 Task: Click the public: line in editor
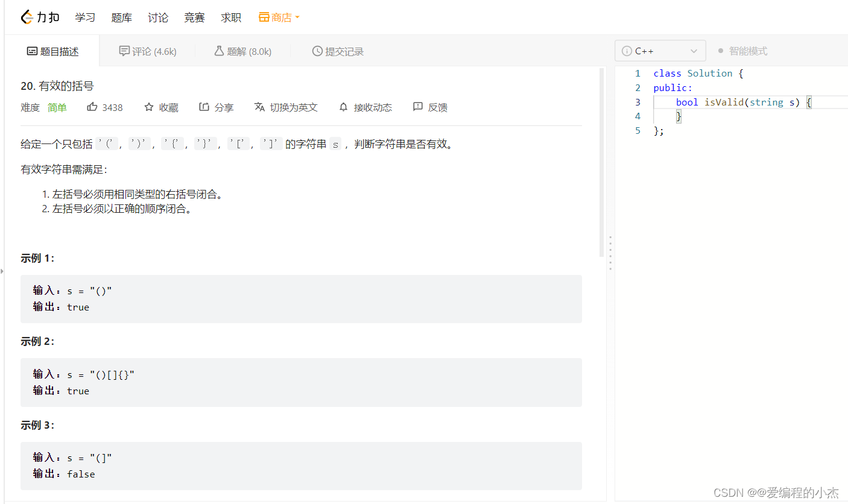pos(673,88)
